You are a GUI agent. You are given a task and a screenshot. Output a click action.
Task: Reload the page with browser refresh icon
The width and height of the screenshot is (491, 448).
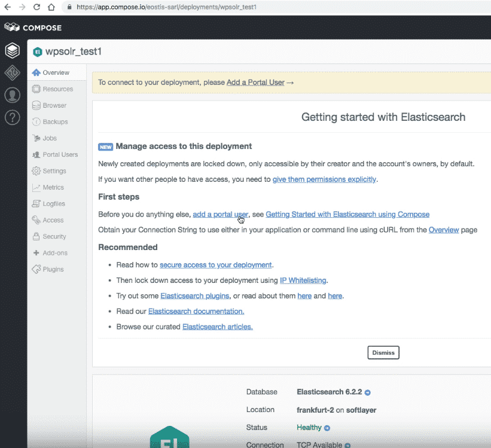(x=36, y=7)
